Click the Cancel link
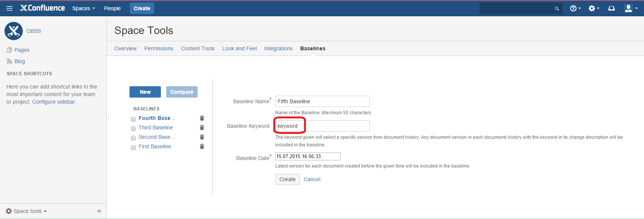The image size is (644, 219). 312,179
